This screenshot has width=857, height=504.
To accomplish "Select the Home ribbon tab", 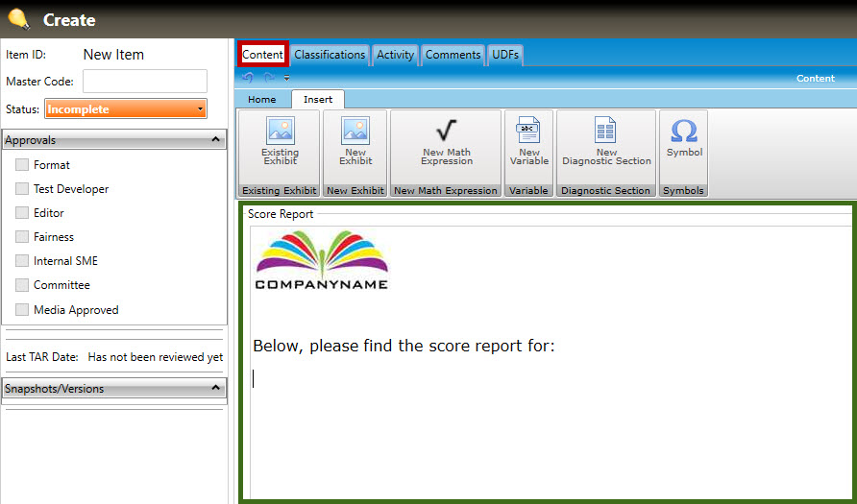I will click(261, 99).
